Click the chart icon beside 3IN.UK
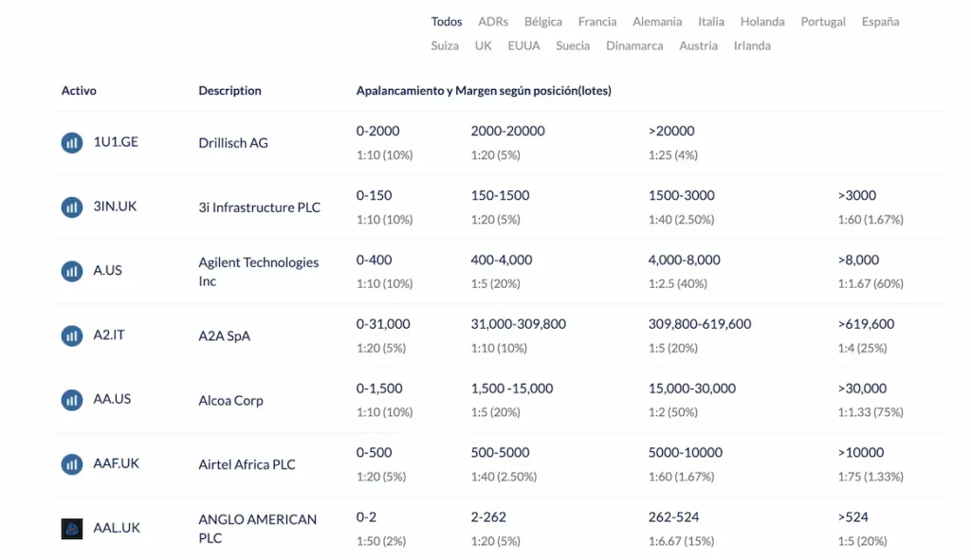 coord(71,207)
